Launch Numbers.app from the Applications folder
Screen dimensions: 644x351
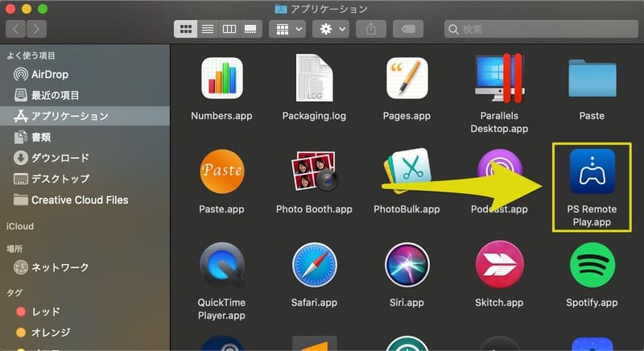coord(221,78)
